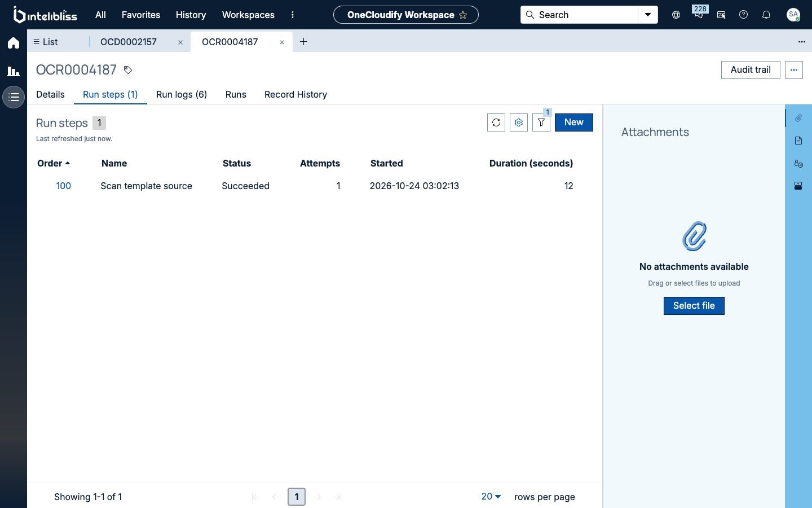This screenshot has height=508, width=812.
Task: Open the chat icon with 228 badge
Action: tap(699, 14)
